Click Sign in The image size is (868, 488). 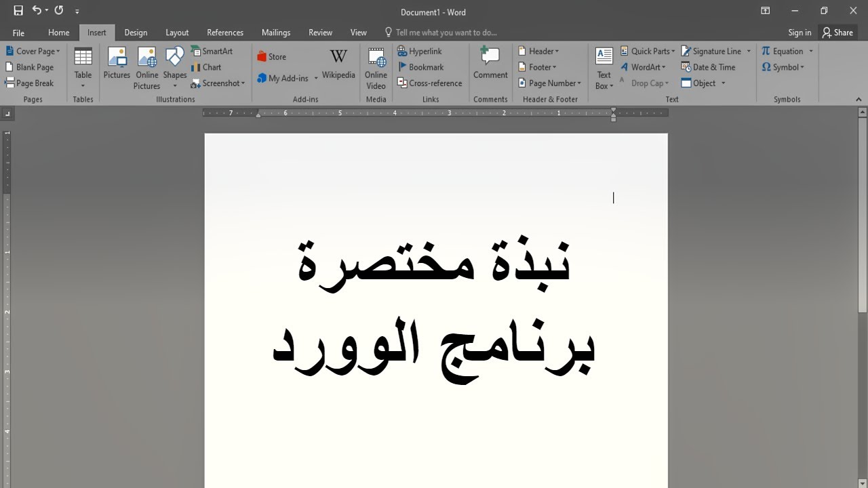pyautogui.click(x=800, y=33)
